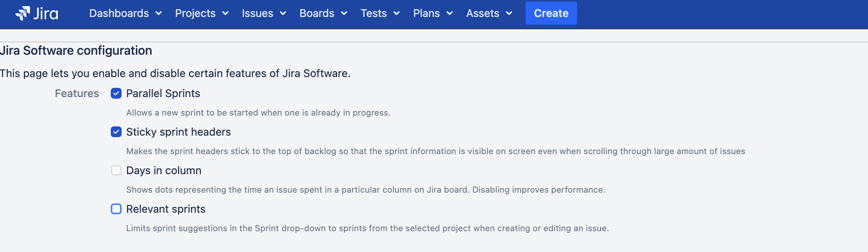Click the Jira Software configuration heading

(x=76, y=50)
